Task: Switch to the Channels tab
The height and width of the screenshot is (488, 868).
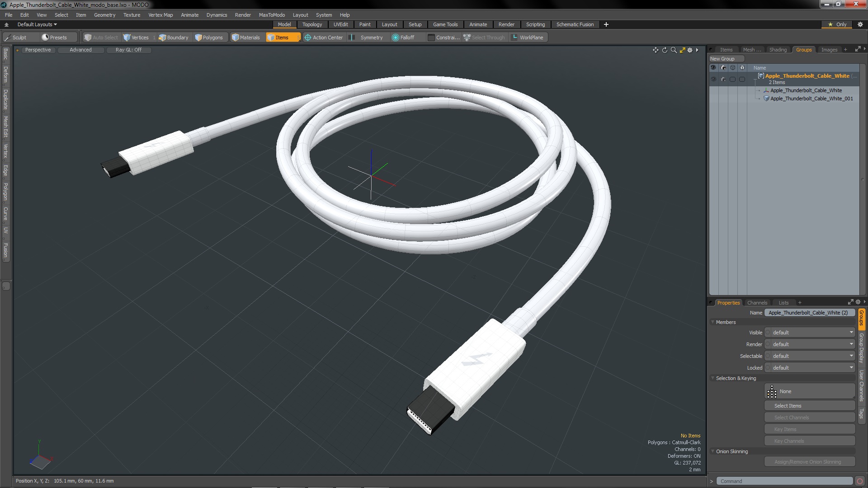Action: click(x=757, y=303)
